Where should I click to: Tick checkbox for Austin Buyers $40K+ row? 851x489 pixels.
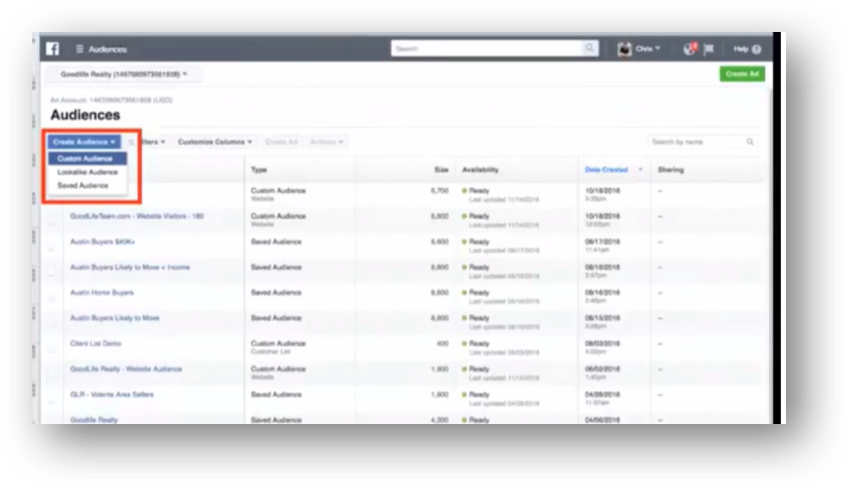52,246
